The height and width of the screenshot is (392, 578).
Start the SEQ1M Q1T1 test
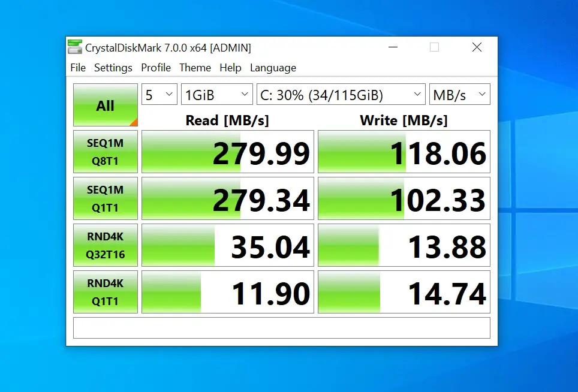106,198
